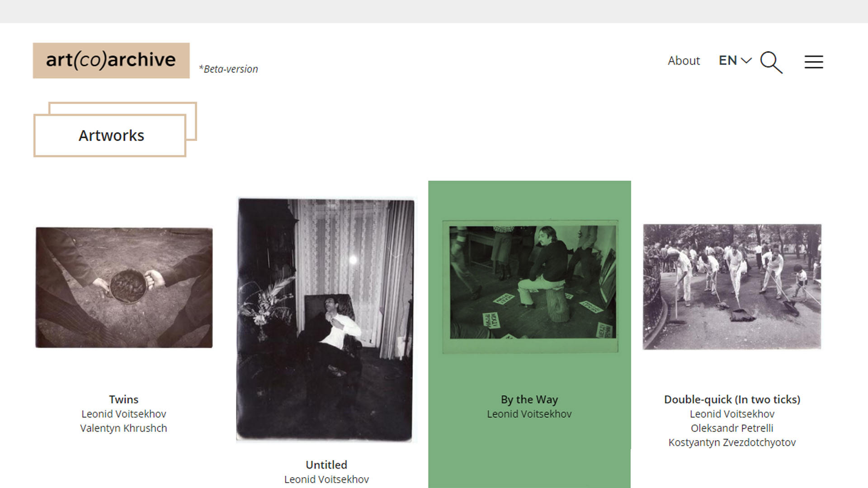Open the hamburger menu icon
Image resolution: width=868 pixels, height=488 pixels.
[x=814, y=62]
